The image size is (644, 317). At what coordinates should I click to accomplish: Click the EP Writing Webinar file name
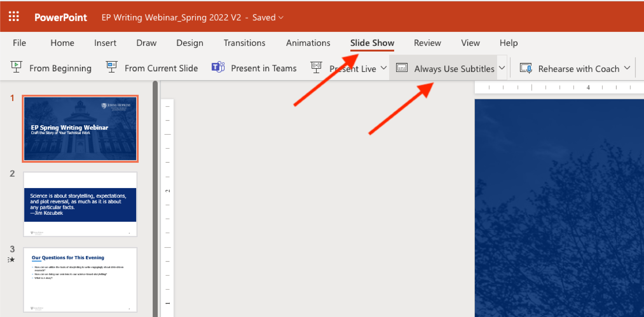tap(171, 18)
